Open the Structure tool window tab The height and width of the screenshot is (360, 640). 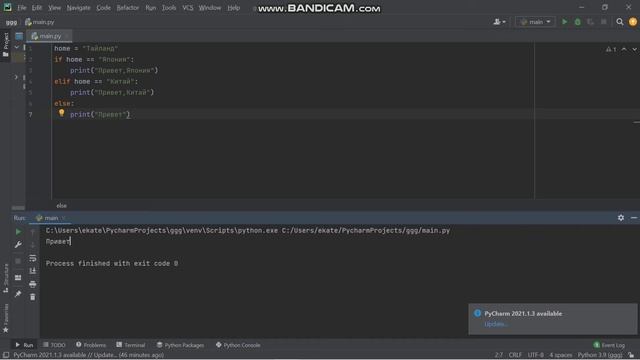[x=6, y=278]
